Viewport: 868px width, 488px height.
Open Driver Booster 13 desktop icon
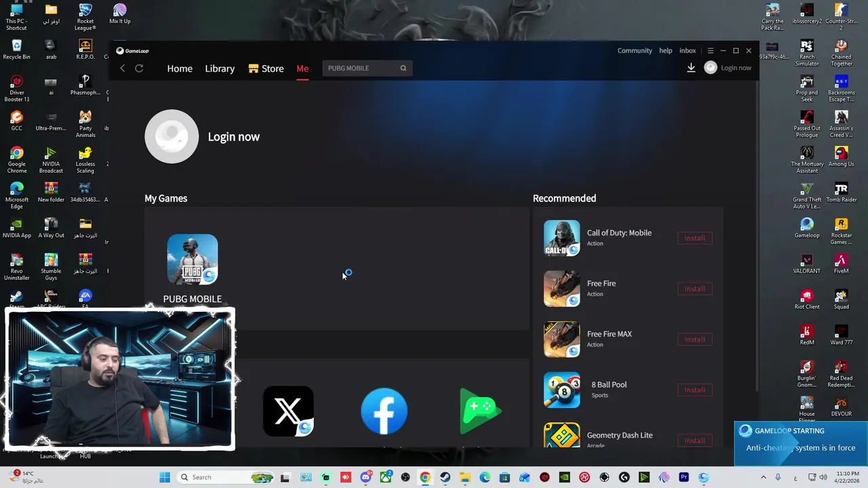coord(16,89)
